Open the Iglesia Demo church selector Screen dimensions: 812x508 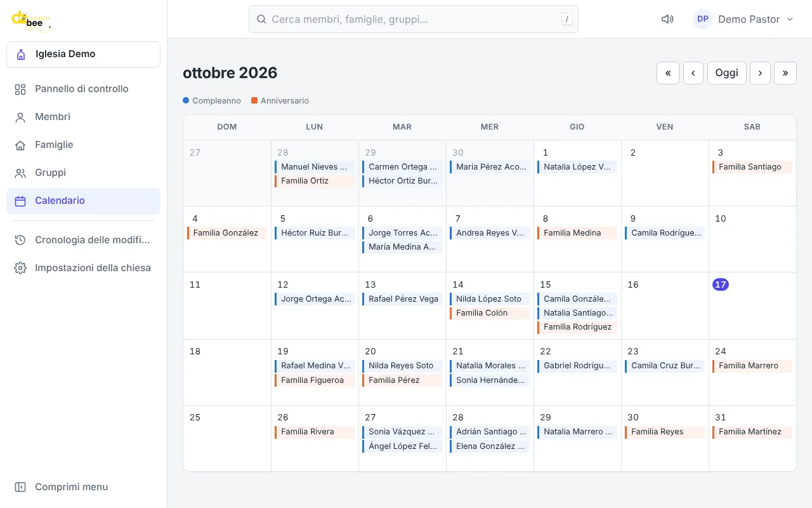(x=83, y=55)
